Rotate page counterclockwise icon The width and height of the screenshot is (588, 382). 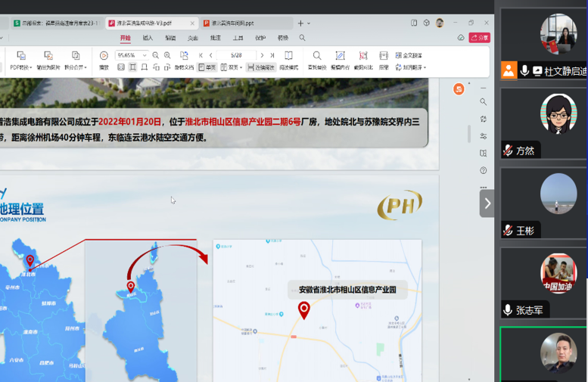click(156, 67)
